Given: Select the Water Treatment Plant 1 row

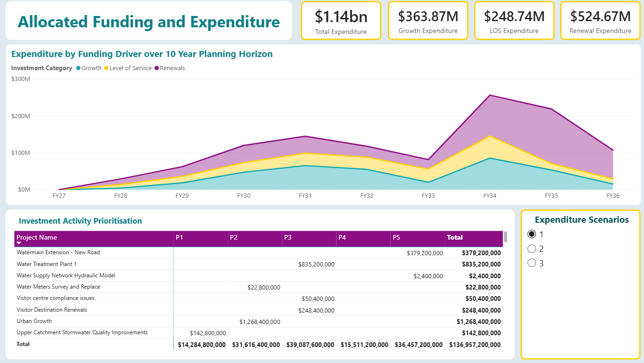Looking at the screenshot, I should point(47,264).
